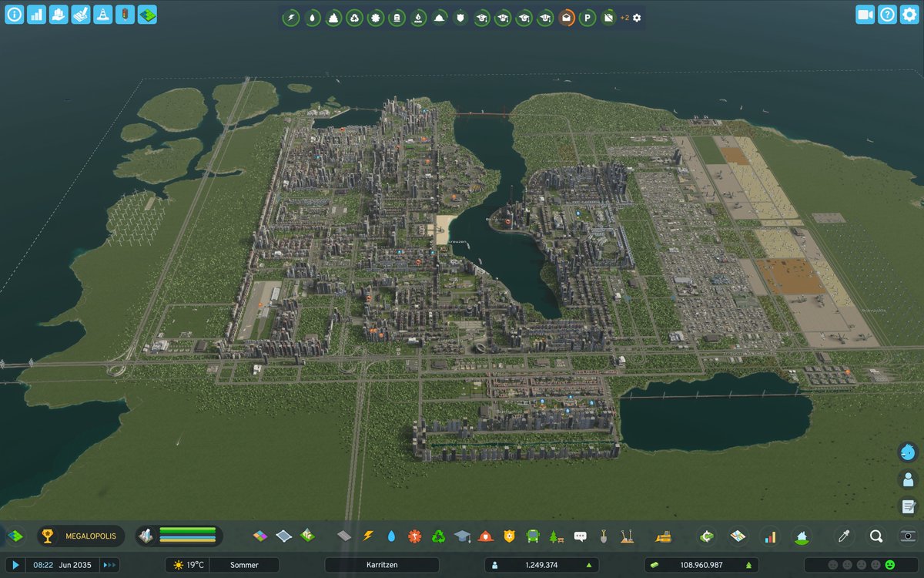Click the college C education indicator

(524, 18)
